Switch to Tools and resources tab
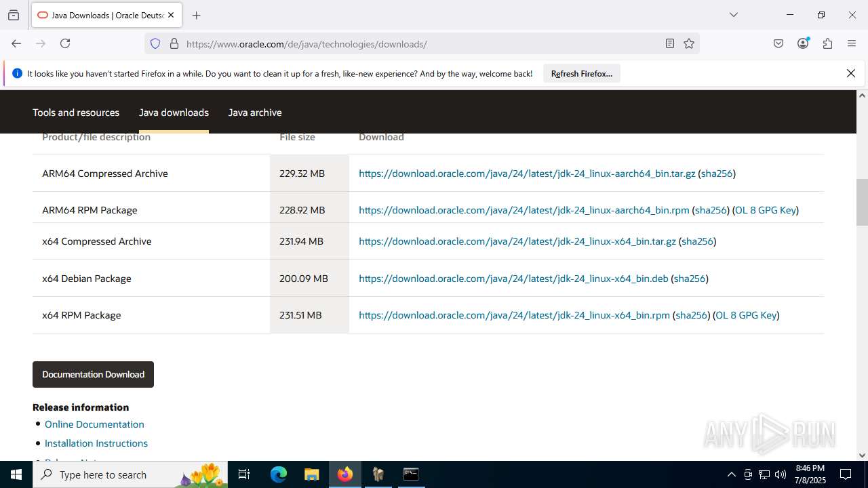This screenshot has width=868, height=488. [76, 113]
